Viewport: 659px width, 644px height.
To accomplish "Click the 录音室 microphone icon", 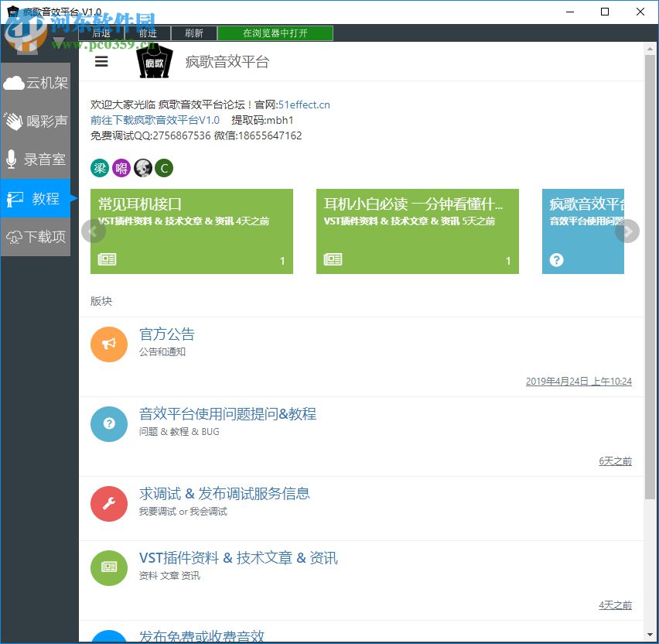I will click(11, 159).
